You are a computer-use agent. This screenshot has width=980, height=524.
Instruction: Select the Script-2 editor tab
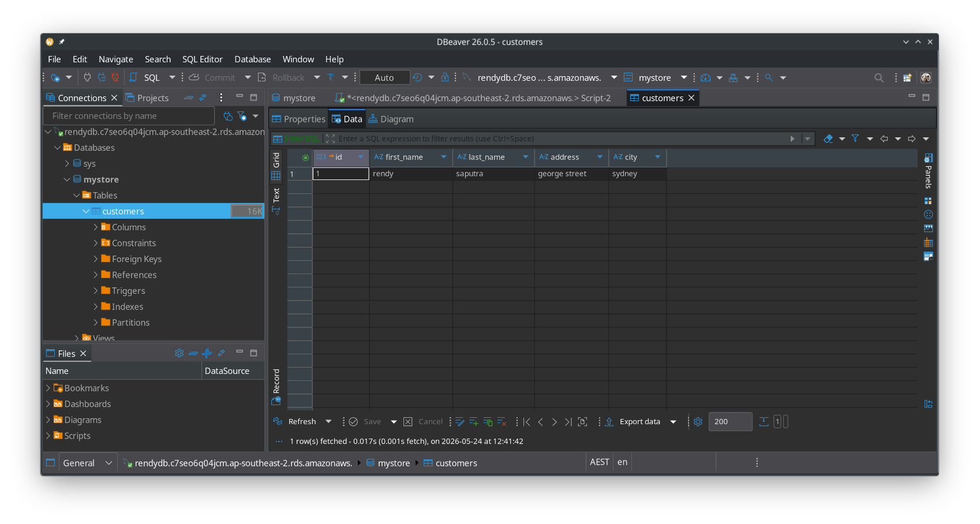tap(473, 98)
